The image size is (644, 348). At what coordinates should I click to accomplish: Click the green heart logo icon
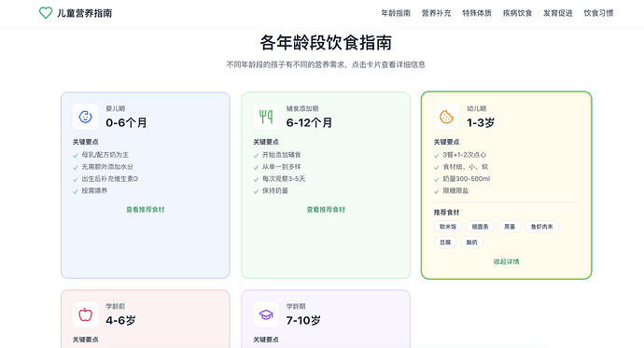[46, 13]
